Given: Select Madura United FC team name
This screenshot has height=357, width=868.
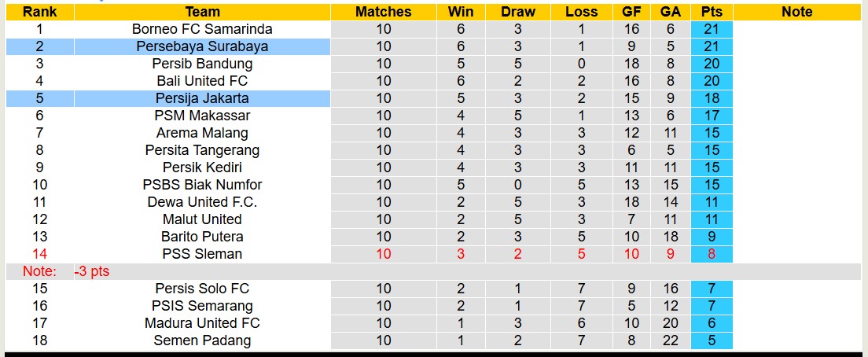Looking at the screenshot, I should tap(202, 323).
